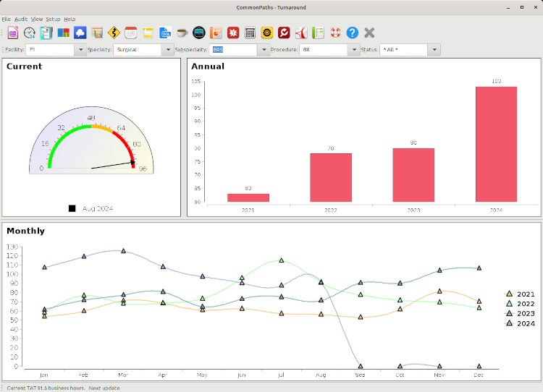Click the 2024 bar in Annual chart
Viewport: 543px width, 392px height.
(x=496, y=144)
